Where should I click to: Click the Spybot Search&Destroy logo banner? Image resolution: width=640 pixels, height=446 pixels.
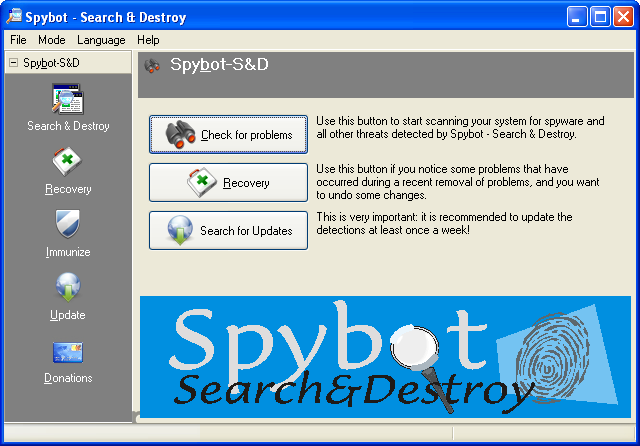385,357
